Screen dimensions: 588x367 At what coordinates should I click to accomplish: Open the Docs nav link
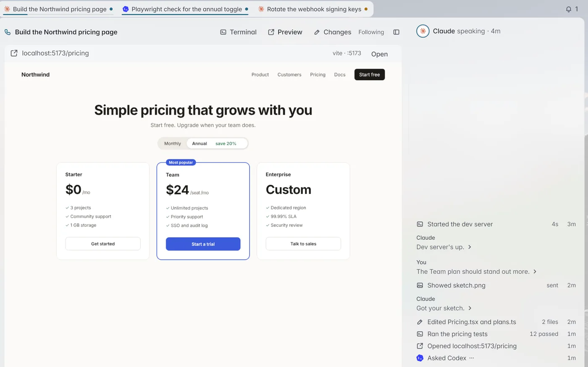coord(340,75)
